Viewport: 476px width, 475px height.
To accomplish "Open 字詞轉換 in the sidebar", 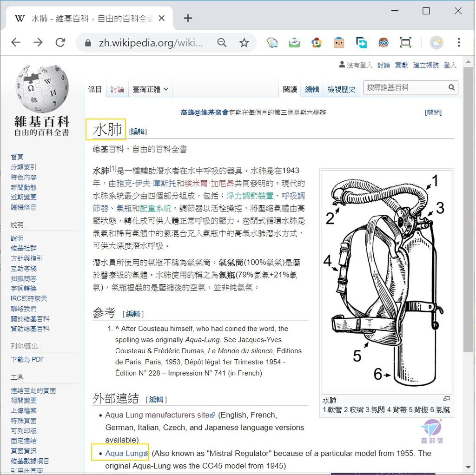I will 23,288.
